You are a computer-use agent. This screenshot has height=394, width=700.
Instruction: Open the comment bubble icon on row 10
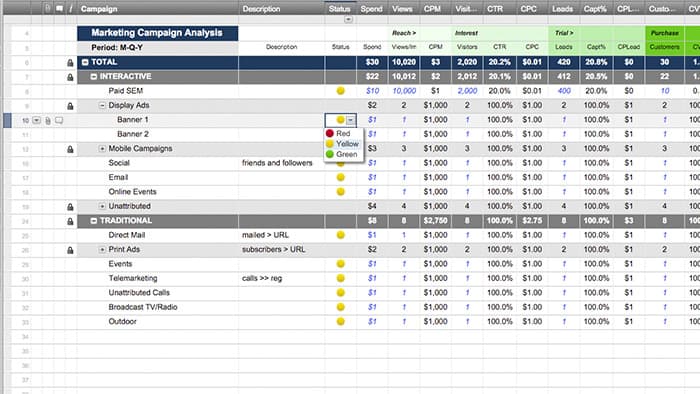coord(59,120)
